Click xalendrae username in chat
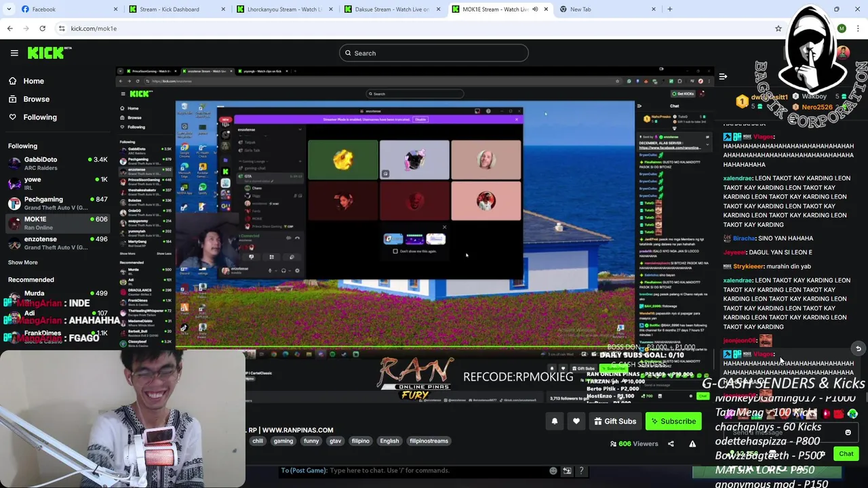The image size is (868, 488). [x=738, y=178]
